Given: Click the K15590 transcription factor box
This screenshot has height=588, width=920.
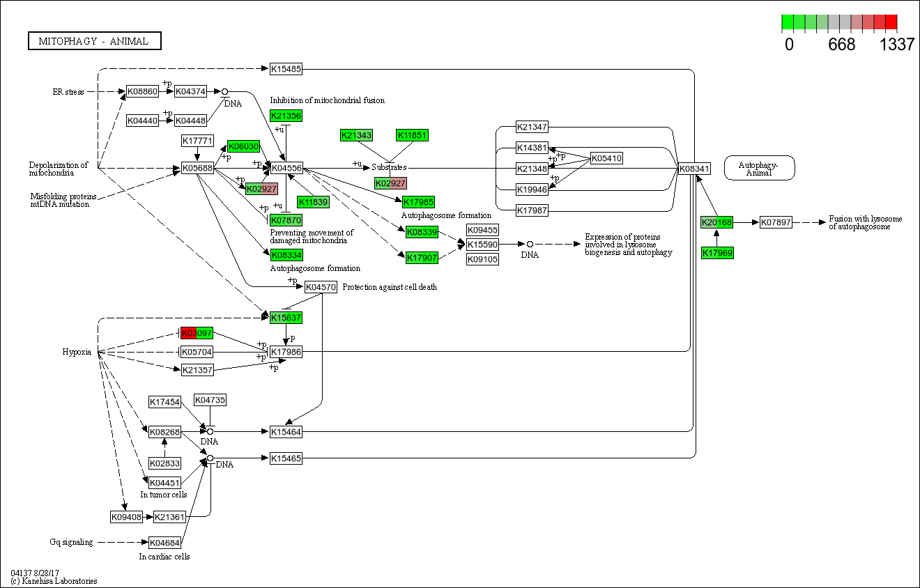Looking at the screenshot, I should coord(482,245).
